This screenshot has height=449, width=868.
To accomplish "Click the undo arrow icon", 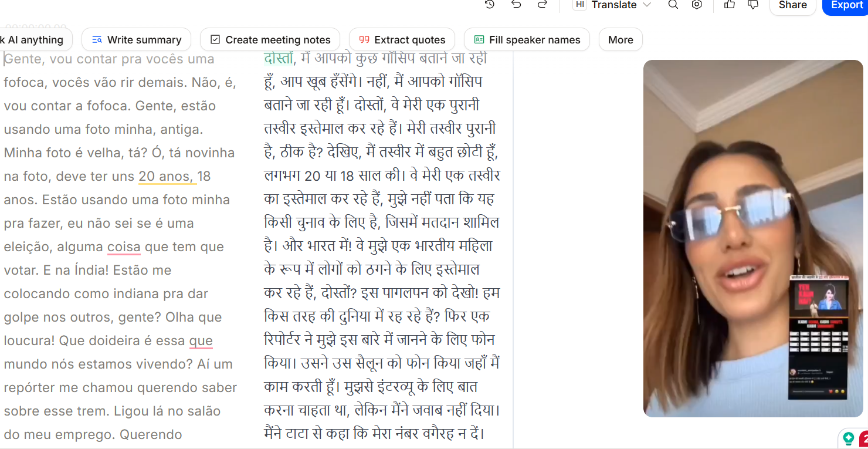I will [516, 5].
